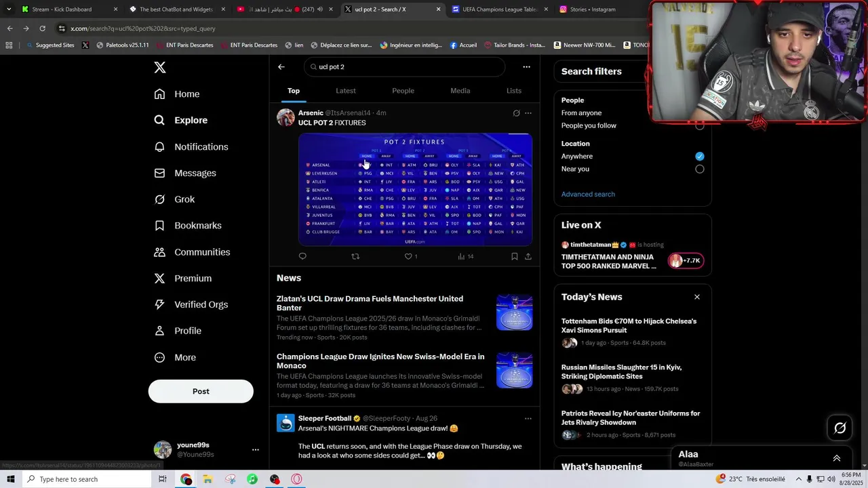Open Zatan's UCL Draw Drama news story

pos(404,317)
